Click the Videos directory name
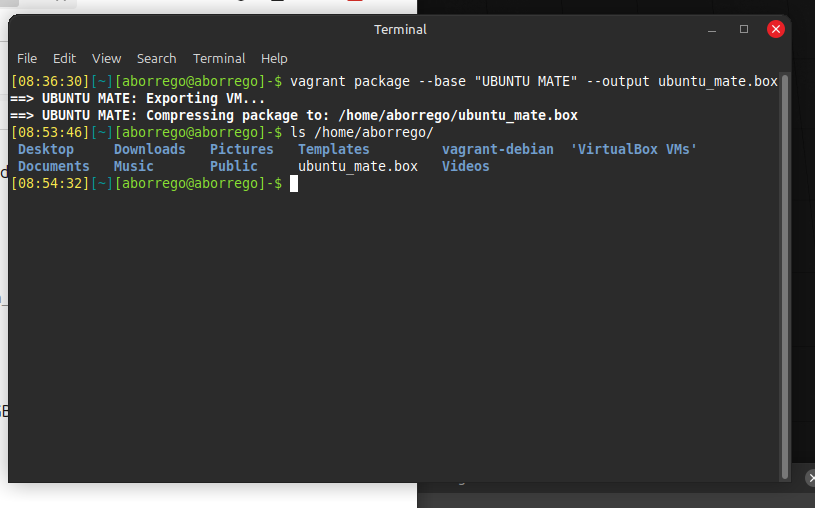 pyautogui.click(x=465, y=166)
